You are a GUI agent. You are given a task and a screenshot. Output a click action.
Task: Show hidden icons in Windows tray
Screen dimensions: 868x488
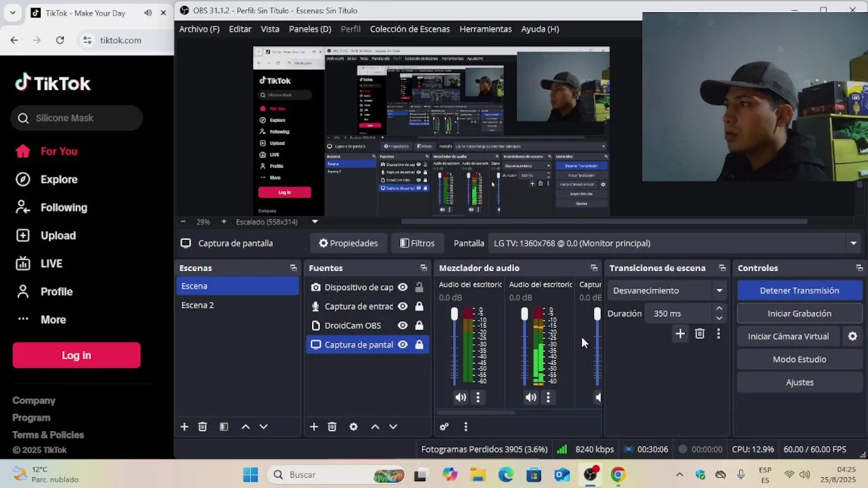coord(679,474)
